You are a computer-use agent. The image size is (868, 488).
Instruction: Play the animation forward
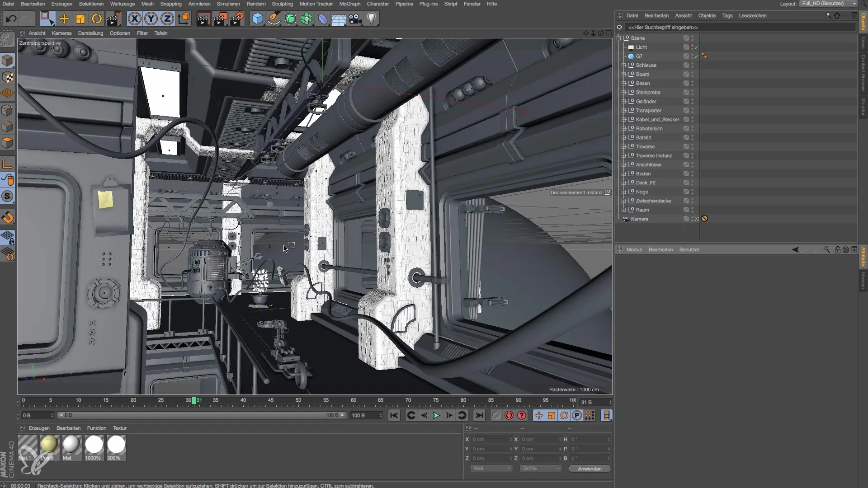(x=436, y=415)
